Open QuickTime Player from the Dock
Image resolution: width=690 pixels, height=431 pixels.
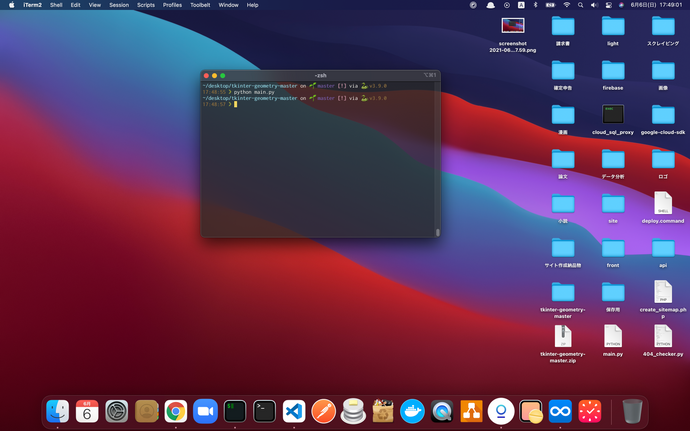coord(442,411)
